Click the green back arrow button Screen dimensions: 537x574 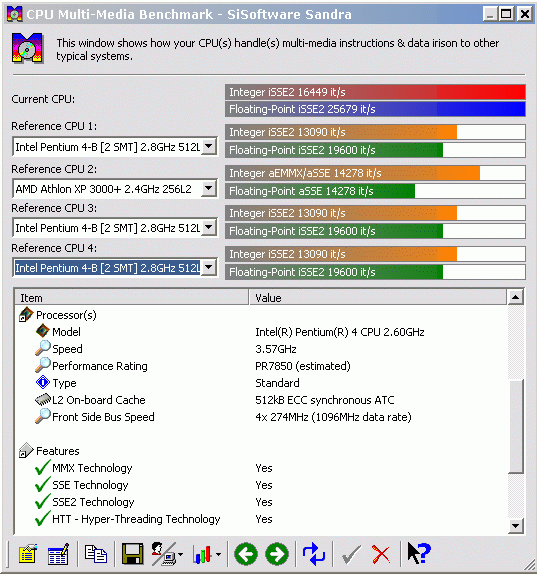[x=246, y=554]
